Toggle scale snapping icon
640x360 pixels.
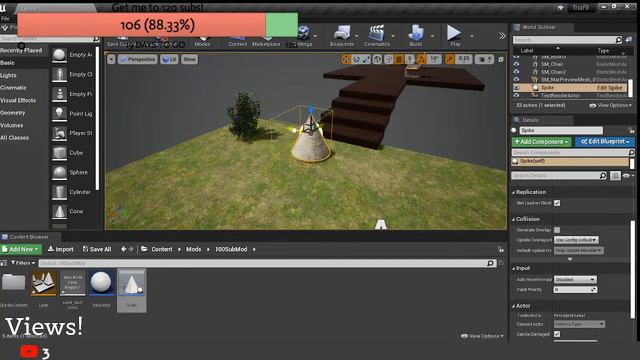tap(449, 59)
